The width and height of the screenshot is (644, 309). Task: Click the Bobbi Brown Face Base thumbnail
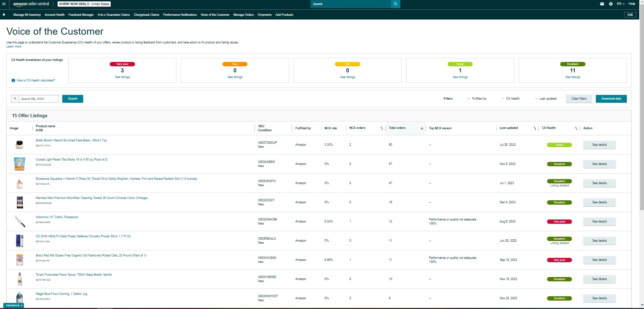[x=20, y=145]
